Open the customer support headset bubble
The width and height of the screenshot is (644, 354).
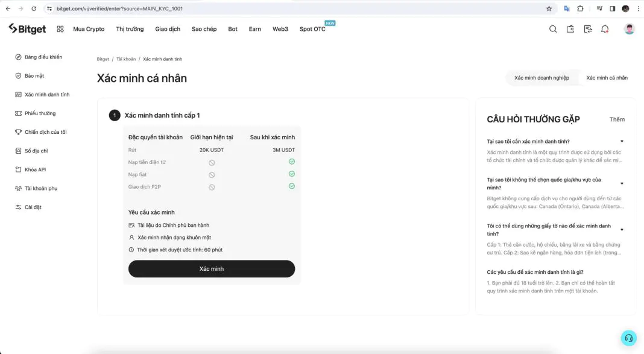(628, 338)
